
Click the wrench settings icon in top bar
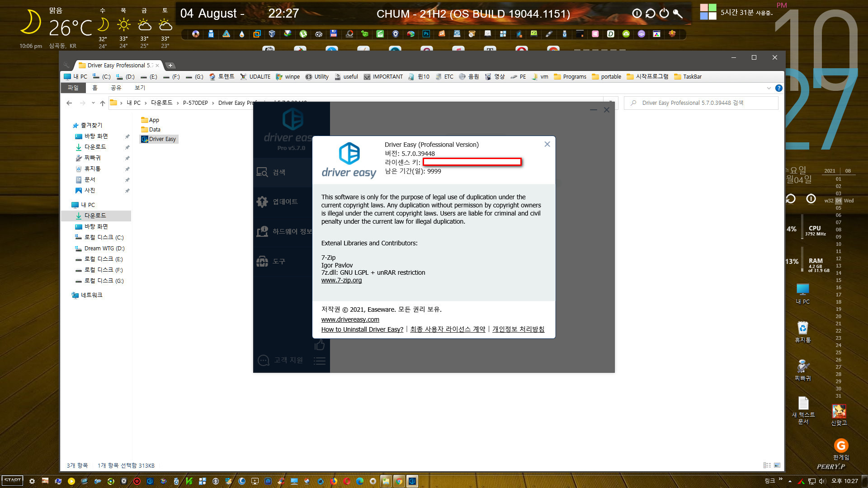pyautogui.click(x=678, y=13)
